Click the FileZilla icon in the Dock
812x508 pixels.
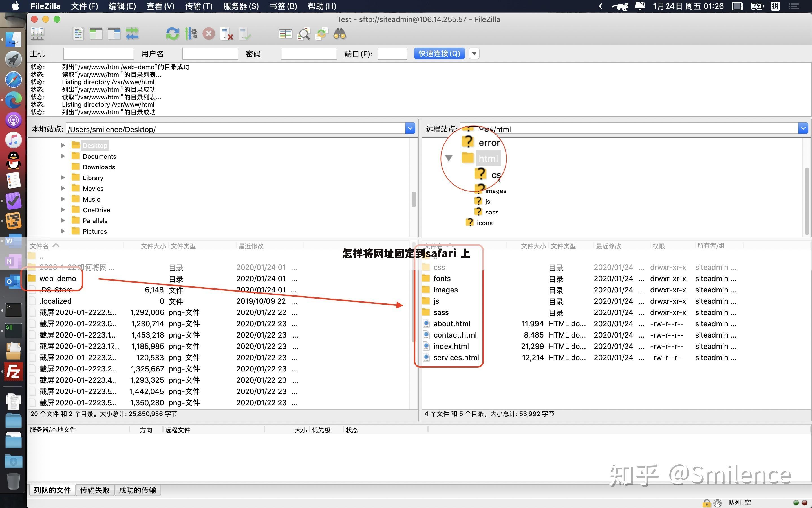(14, 372)
